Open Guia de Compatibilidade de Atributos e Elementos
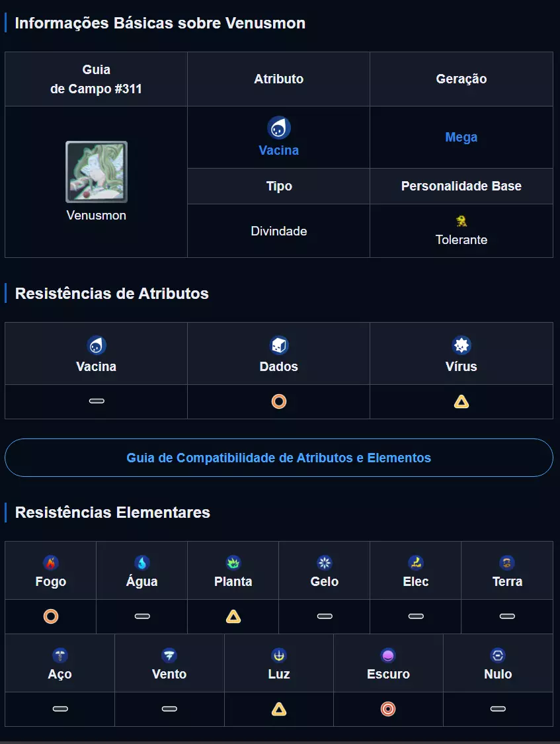The height and width of the screenshot is (744, 560). pyautogui.click(x=279, y=458)
